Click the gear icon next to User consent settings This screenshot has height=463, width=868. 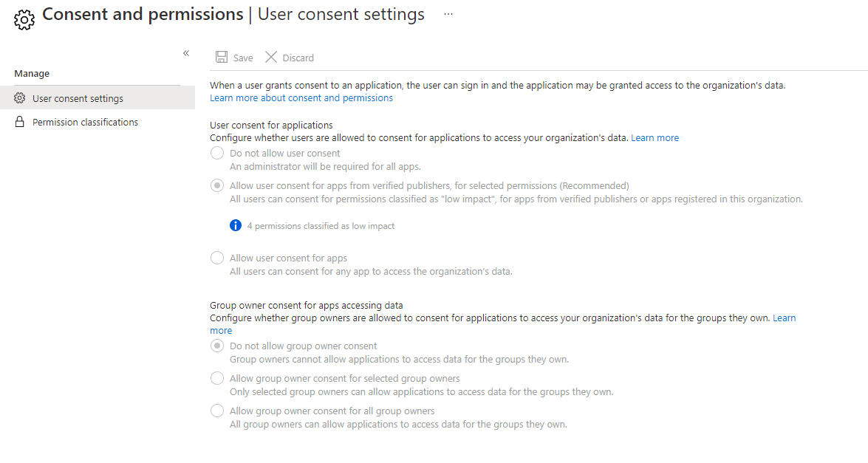click(21, 97)
